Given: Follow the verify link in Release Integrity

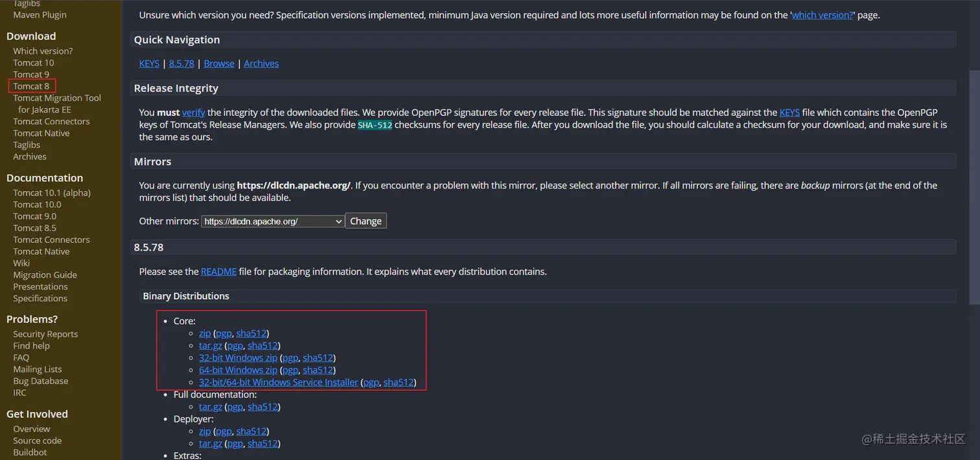Looking at the screenshot, I should (193, 112).
